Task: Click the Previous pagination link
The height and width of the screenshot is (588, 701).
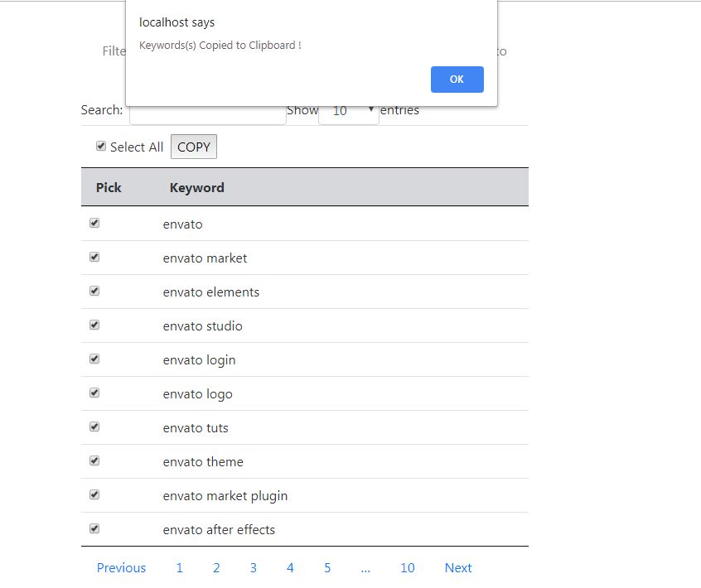Action: click(121, 568)
